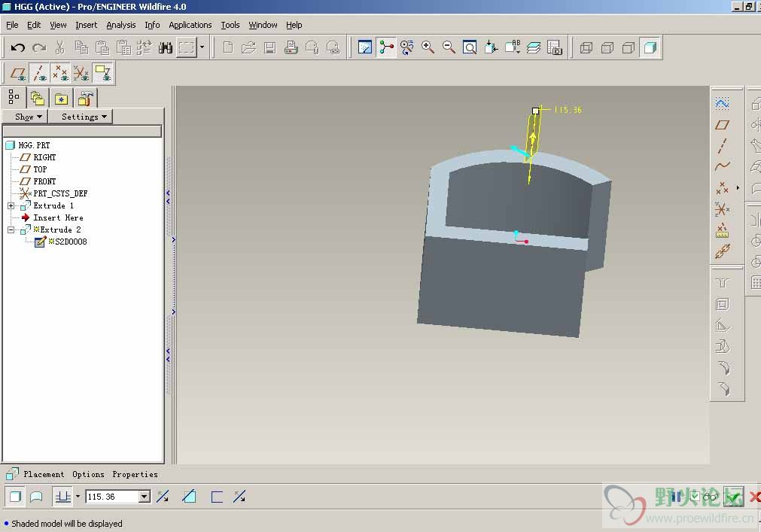Click the Undo arrow icon

[18, 47]
